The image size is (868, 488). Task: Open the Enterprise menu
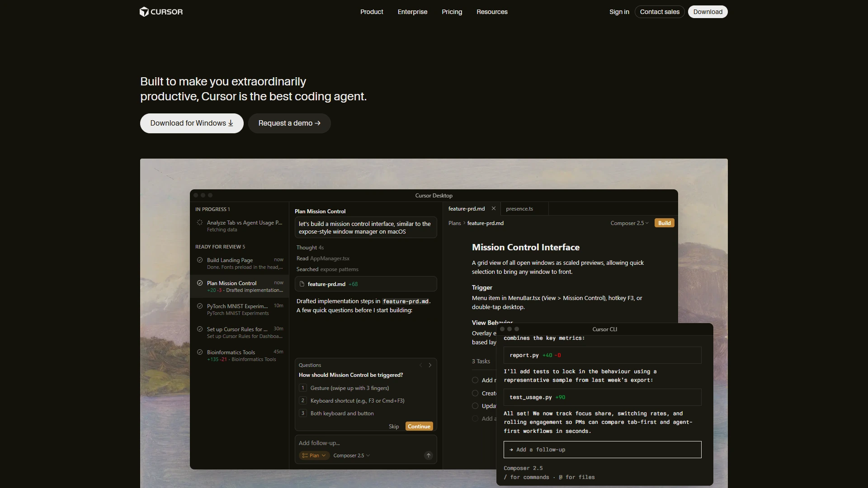tap(412, 12)
